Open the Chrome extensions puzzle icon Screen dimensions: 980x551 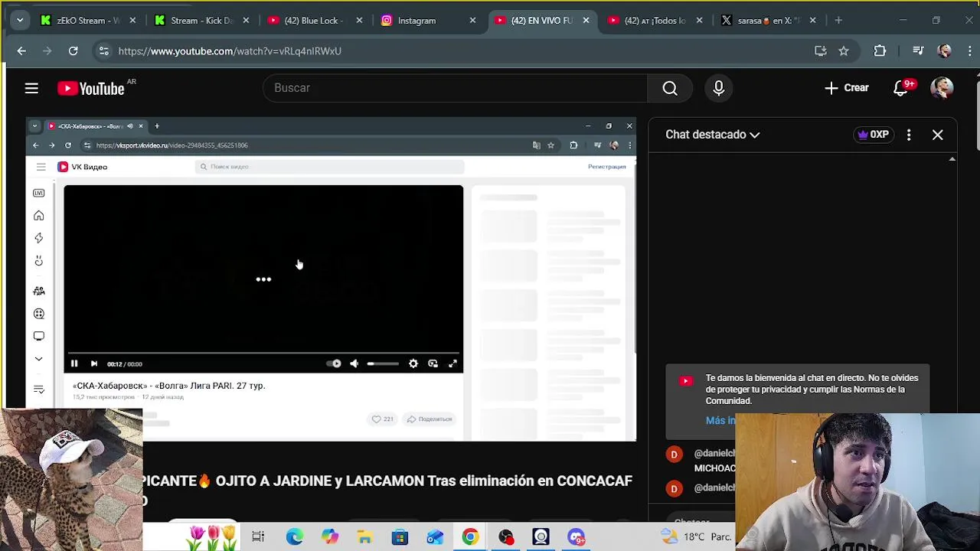click(880, 51)
